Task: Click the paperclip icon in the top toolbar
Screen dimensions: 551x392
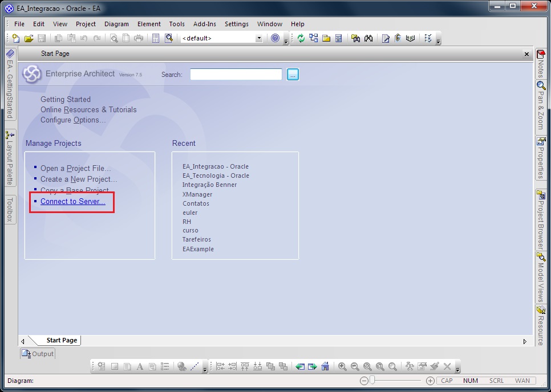Action: (x=398, y=38)
